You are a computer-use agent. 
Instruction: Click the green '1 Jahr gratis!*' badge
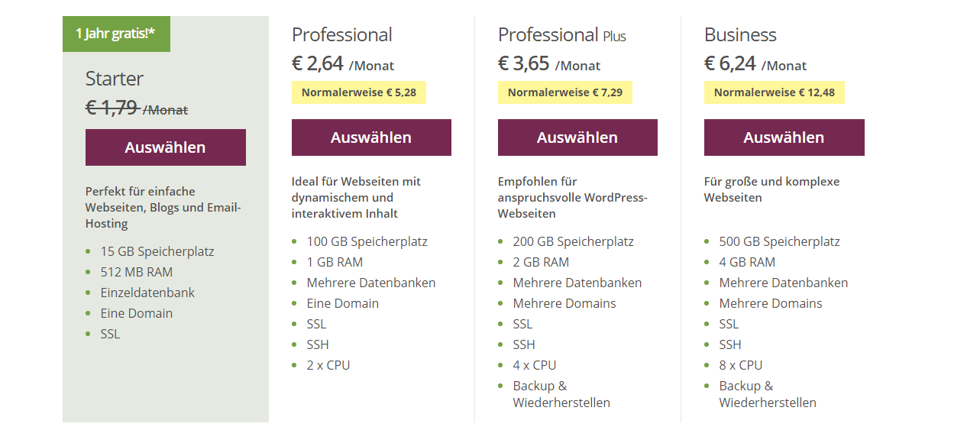click(x=116, y=34)
